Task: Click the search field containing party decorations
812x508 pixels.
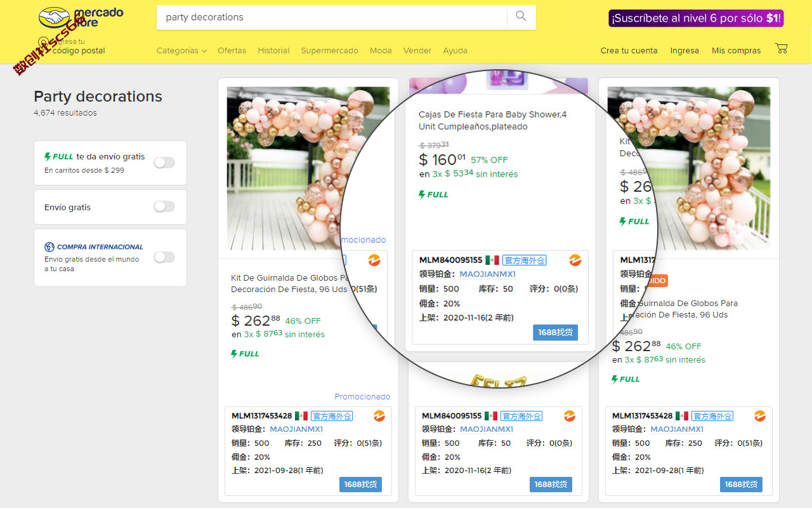Action: point(331,17)
